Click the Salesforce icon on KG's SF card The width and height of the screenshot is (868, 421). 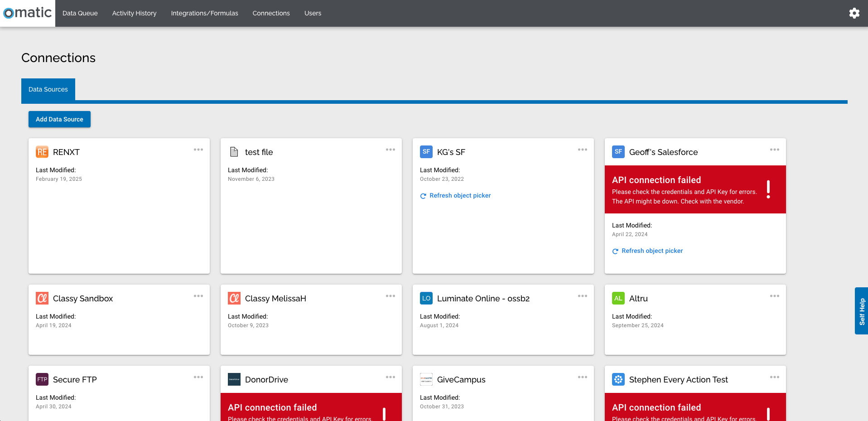point(426,152)
